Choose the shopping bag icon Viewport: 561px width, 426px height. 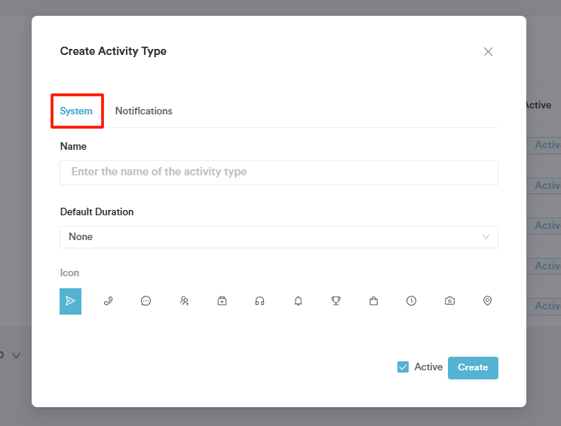[374, 301]
